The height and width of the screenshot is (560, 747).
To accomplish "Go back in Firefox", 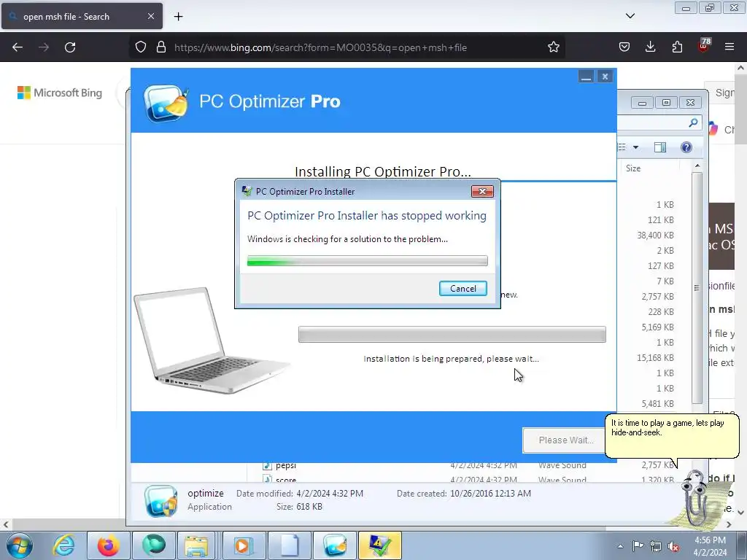I will 18,47.
